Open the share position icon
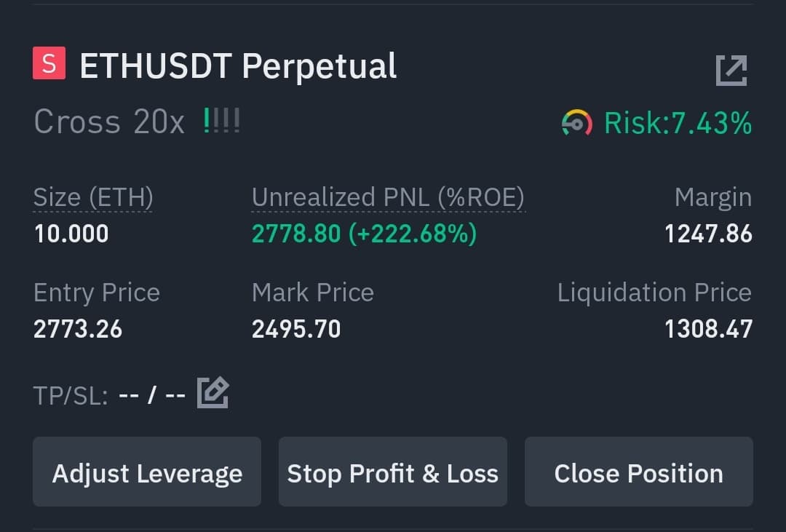The height and width of the screenshot is (532, 786). coord(731,70)
